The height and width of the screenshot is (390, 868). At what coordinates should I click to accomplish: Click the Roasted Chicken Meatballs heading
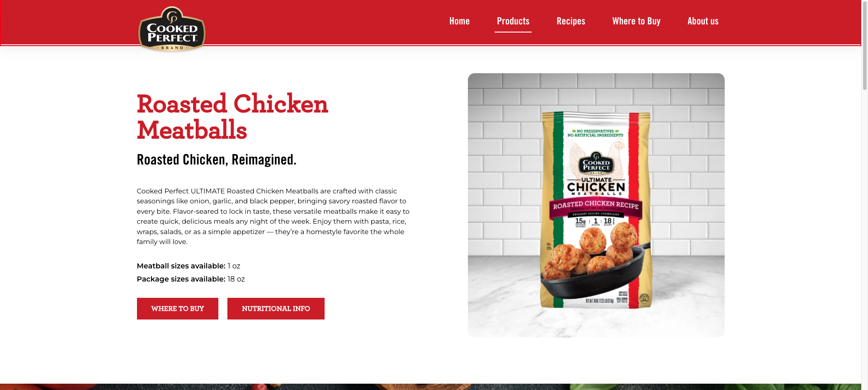coord(232,117)
